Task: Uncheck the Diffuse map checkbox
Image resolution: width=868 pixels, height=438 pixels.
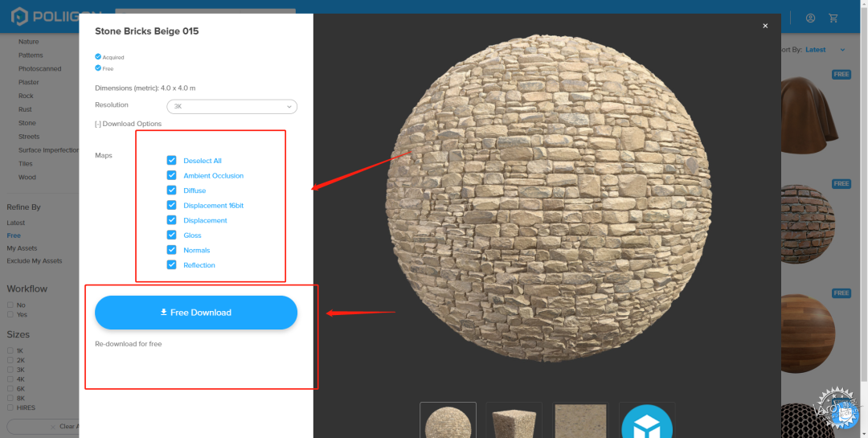Action: tap(172, 190)
